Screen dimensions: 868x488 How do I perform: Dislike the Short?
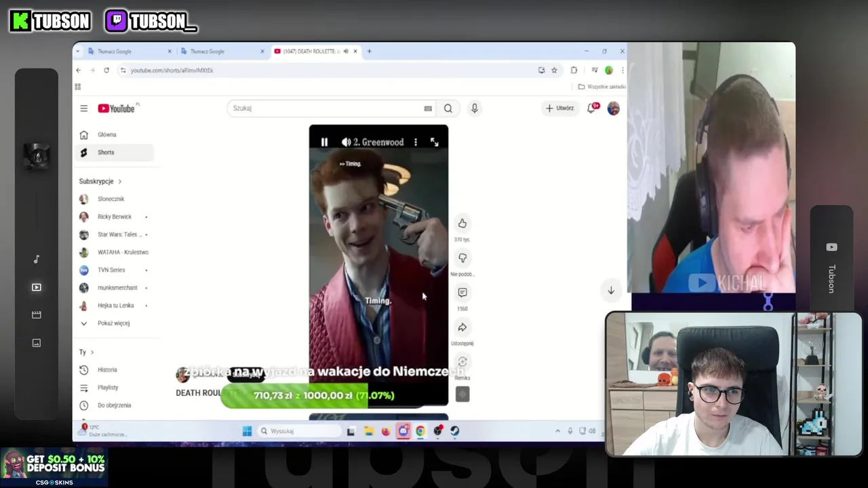tap(462, 258)
